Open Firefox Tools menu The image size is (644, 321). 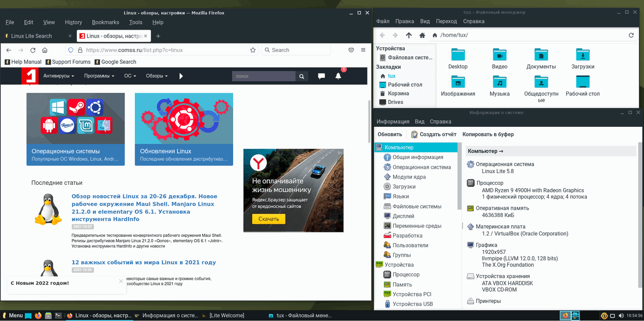coord(136,22)
